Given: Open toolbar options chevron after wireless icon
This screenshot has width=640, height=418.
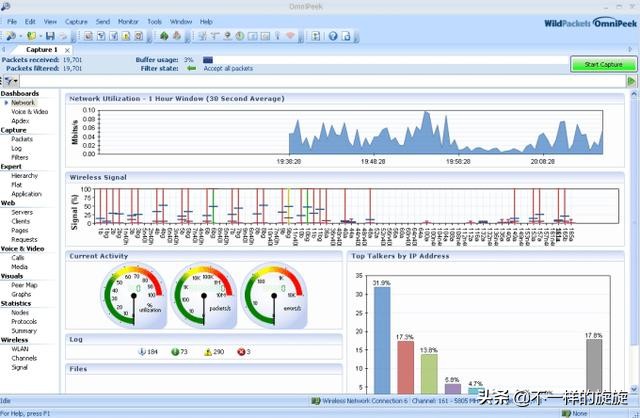Looking at the screenshot, I should (301, 37).
